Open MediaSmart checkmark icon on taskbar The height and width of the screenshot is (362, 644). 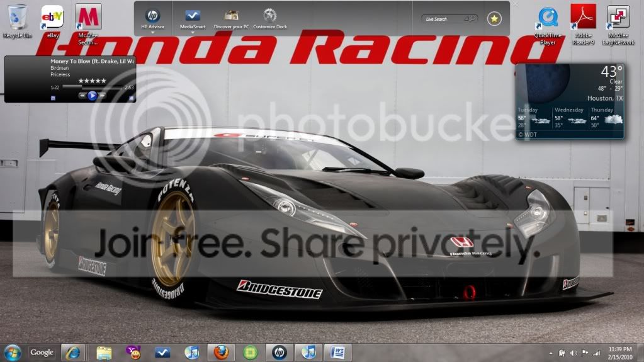pos(162,353)
